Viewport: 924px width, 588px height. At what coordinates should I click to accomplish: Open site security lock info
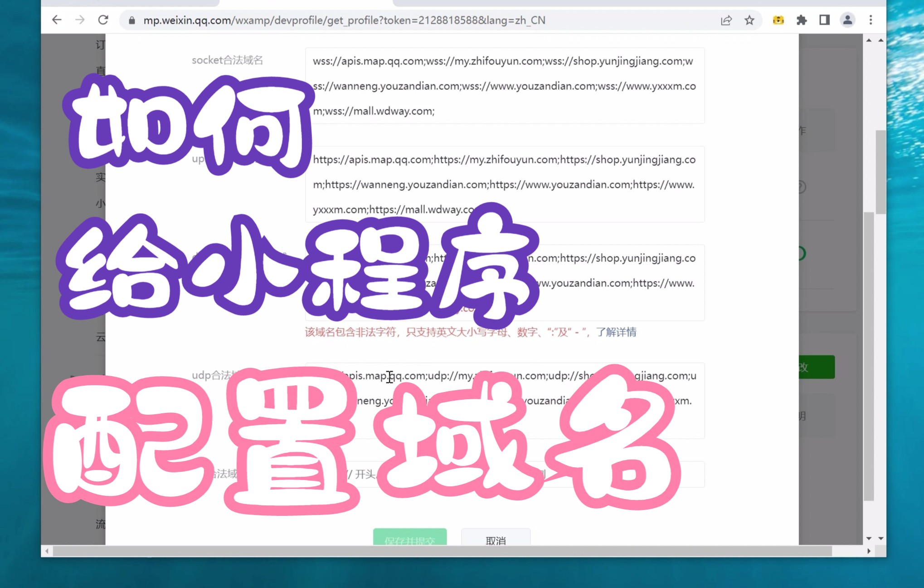coord(132,20)
